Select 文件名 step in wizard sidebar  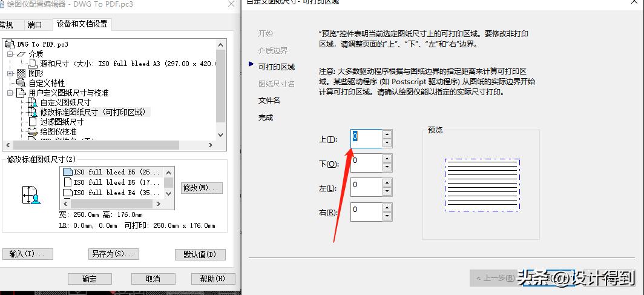269,100
